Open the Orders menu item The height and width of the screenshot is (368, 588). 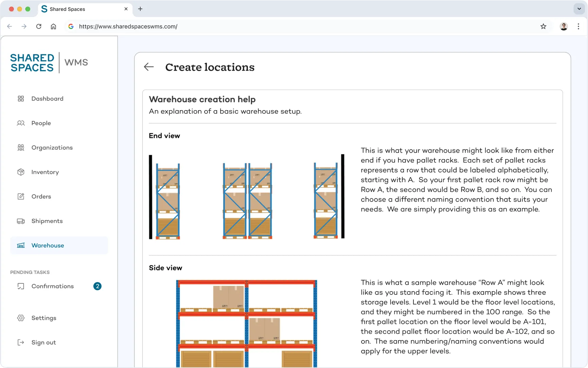(x=59, y=196)
